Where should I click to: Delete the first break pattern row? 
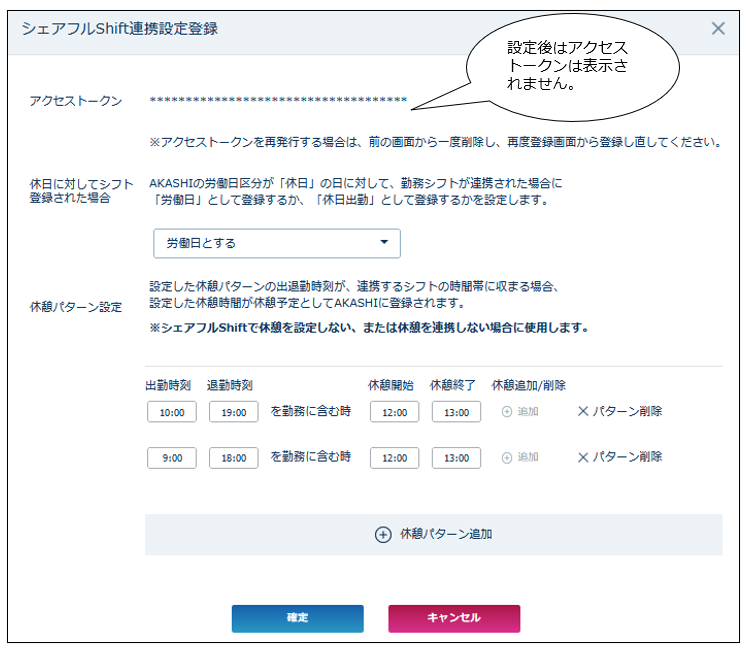(x=620, y=411)
